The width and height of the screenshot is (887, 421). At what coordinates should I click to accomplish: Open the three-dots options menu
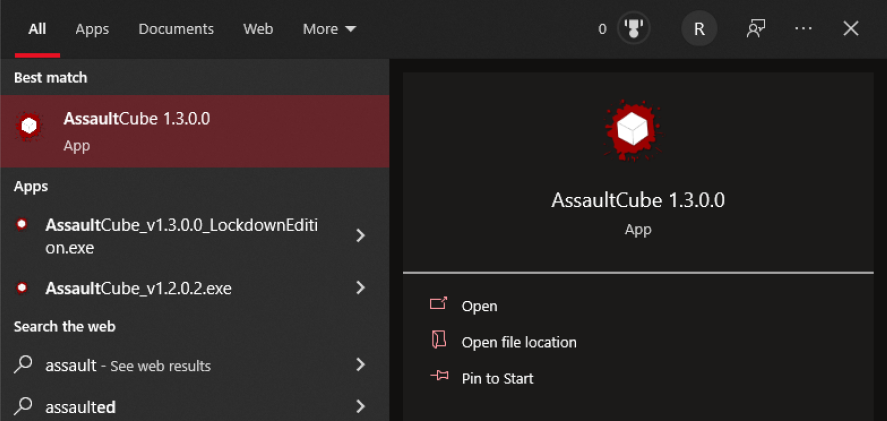[803, 29]
